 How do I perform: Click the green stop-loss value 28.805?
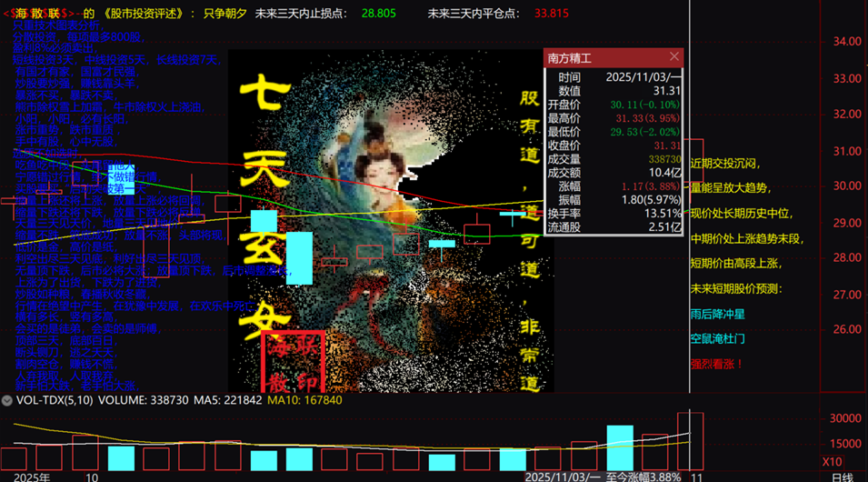(x=379, y=14)
